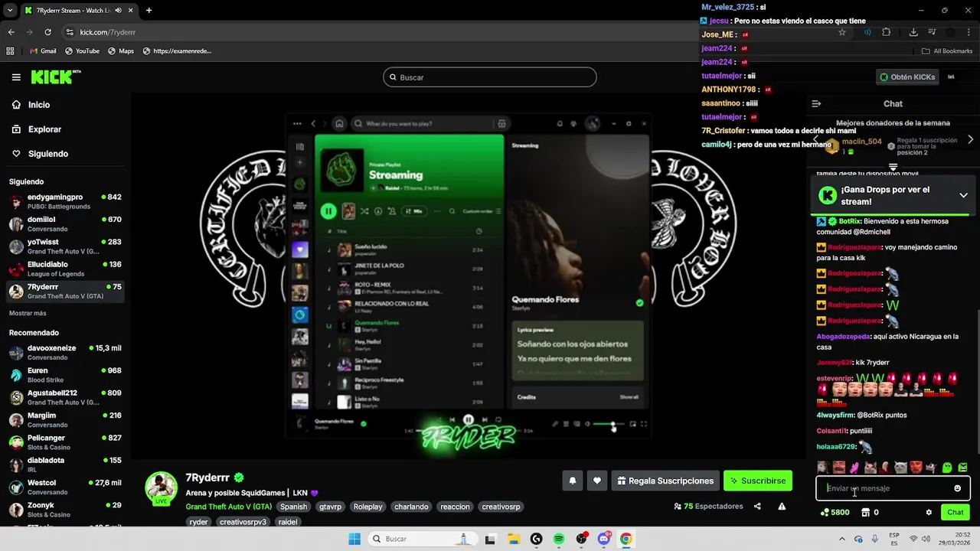Open the domilol channel
The height and width of the screenshot is (551, 980).
tap(65, 223)
